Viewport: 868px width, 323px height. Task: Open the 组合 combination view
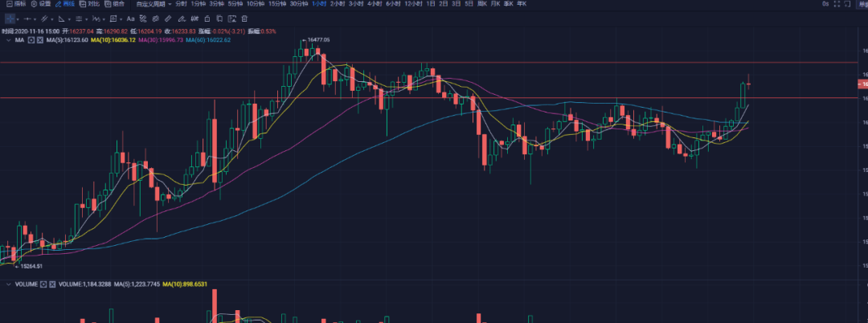[113, 3]
